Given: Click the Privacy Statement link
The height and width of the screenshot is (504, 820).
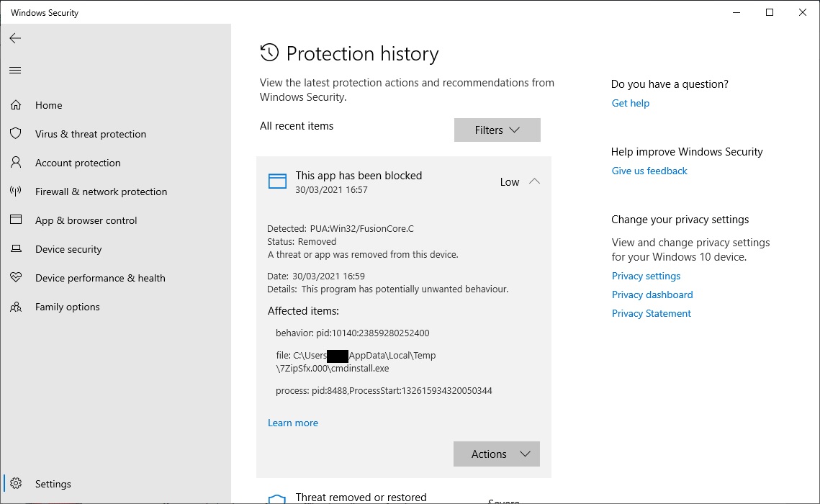Looking at the screenshot, I should point(652,313).
